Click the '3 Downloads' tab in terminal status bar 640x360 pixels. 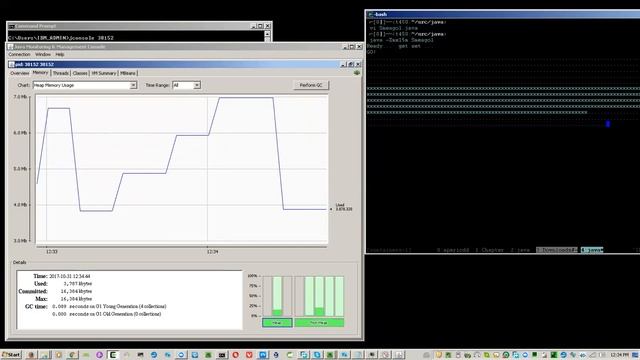pyautogui.click(x=557, y=250)
